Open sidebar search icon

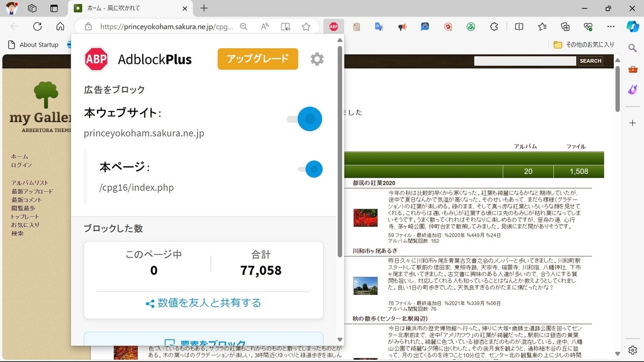click(x=633, y=48)
